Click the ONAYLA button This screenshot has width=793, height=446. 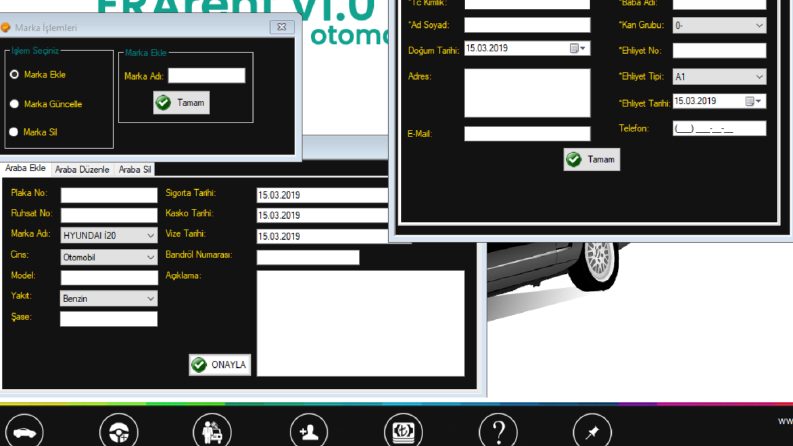220,365
